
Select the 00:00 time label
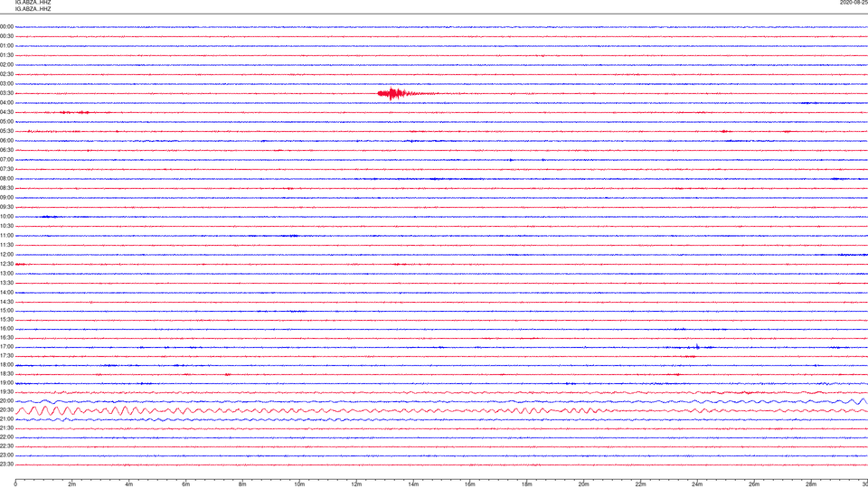click(6, 26)
